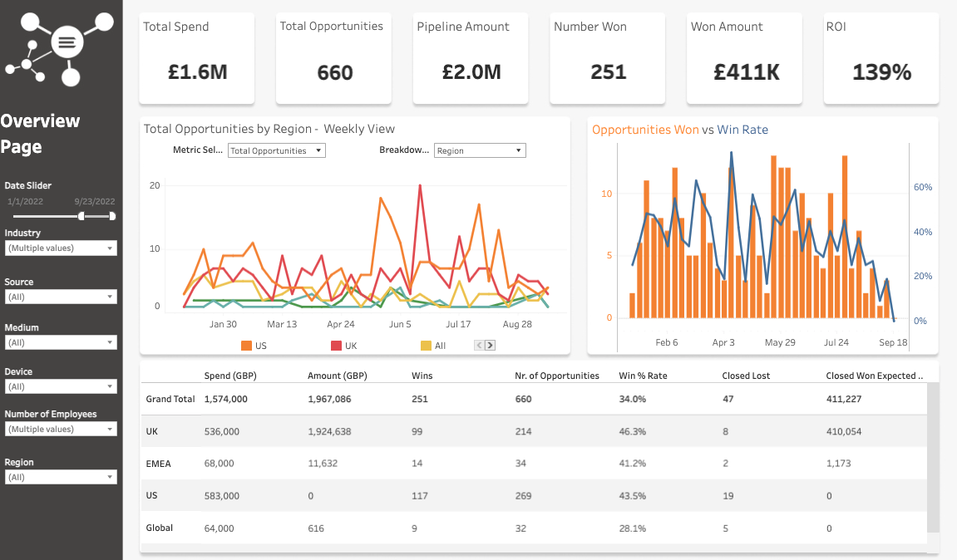Image resolution: width=957 pixels, height=560 pixels.
Task: Click previous arrow in region legend
Action: (480, 345)
